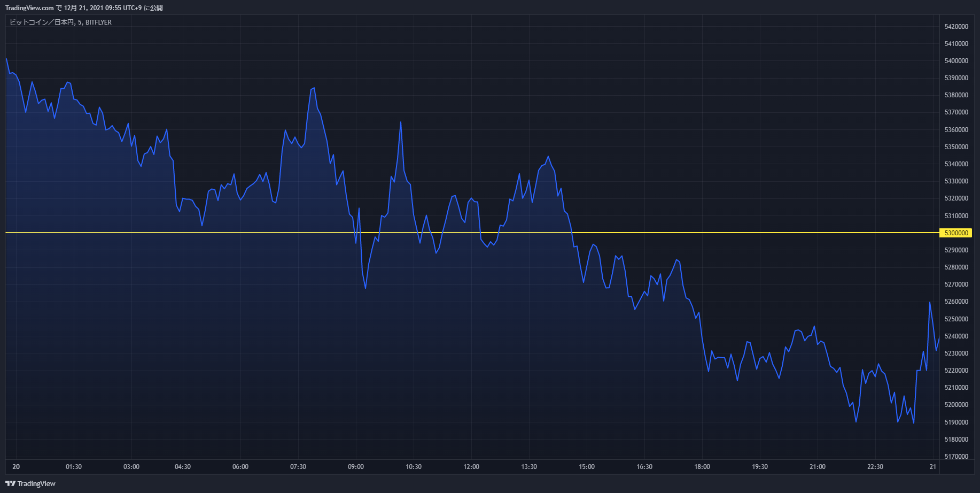Image resolution: width=980 pixels, height=493 pixels.
Task: Click the 5410000 price axis label
Action: point(956,44)
